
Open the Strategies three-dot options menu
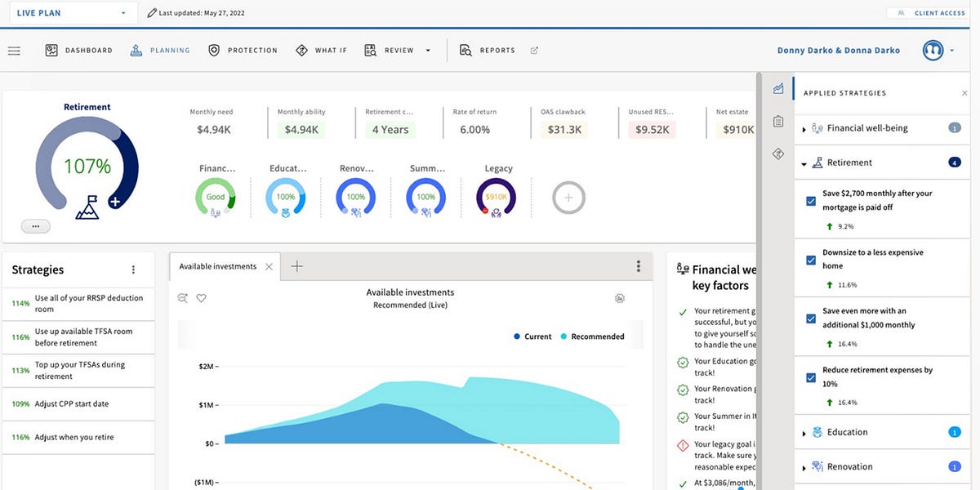point(134,269)
